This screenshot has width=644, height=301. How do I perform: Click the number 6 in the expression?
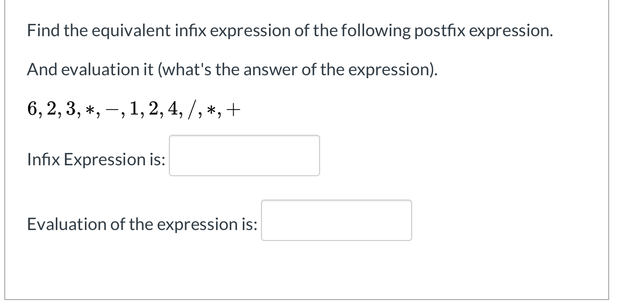pos(31,109)
